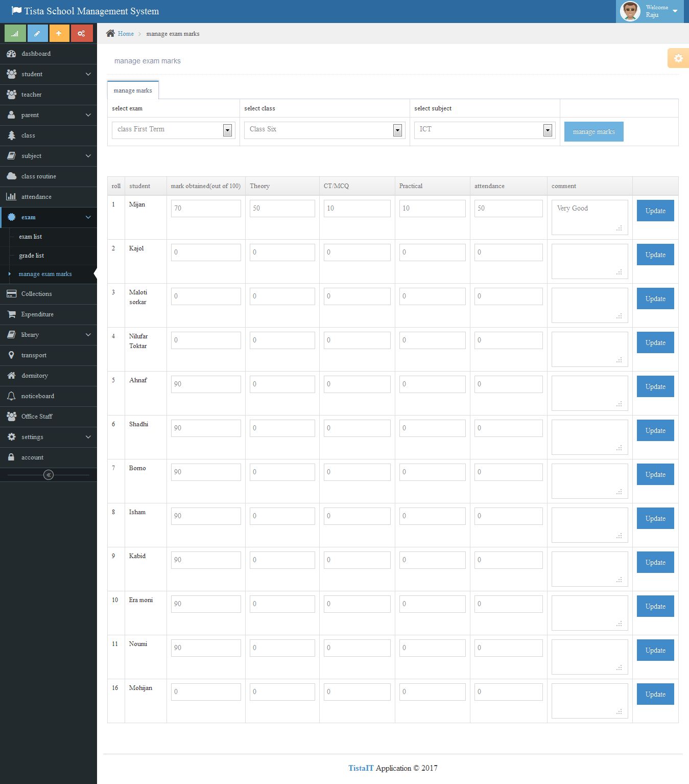Click Update button for Mohijan
Screen dimensions: 689x784
coord(655,694)
